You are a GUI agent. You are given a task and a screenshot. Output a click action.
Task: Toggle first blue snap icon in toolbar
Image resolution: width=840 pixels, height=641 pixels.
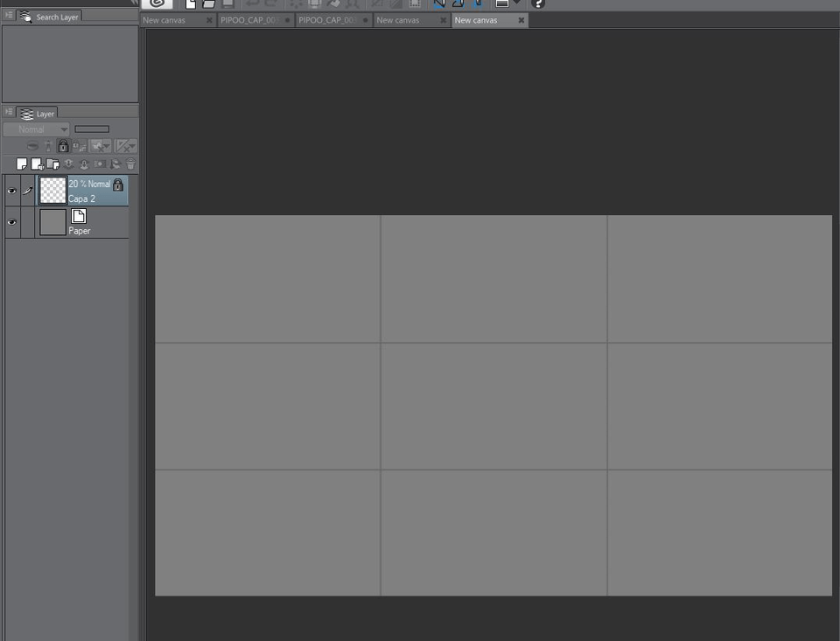[x=438, y=3]
